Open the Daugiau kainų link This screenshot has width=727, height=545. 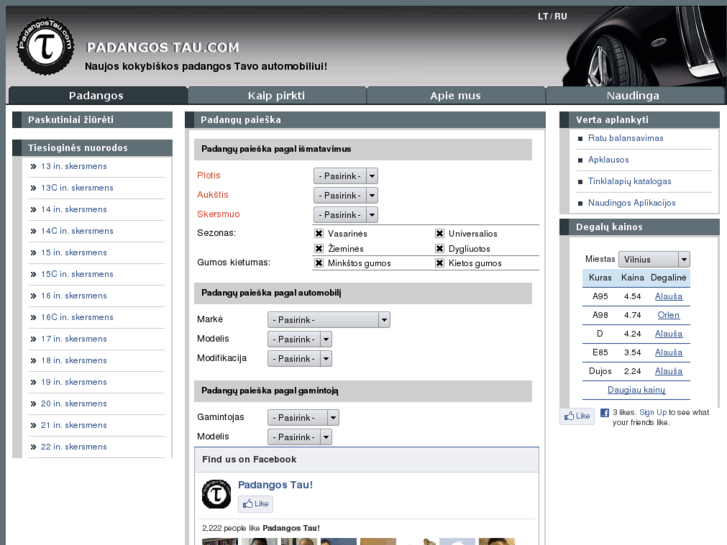click(x=636, y=390)
